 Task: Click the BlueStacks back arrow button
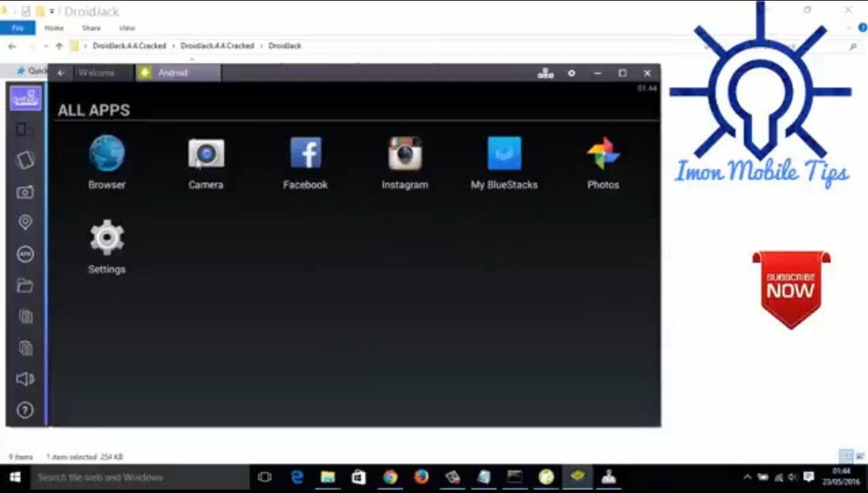pyautogui.click(x=61, y=73)
